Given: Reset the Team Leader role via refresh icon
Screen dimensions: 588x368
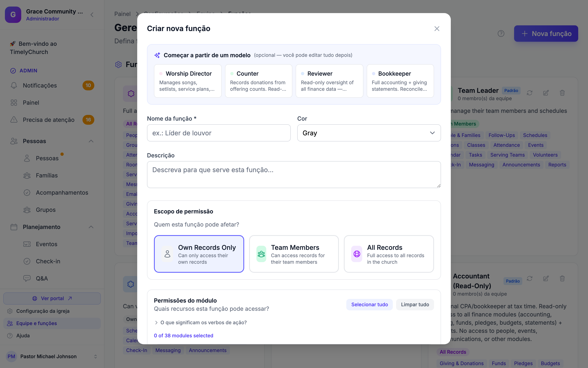Looking at the screenshot, I should click(x=529, y=93).
